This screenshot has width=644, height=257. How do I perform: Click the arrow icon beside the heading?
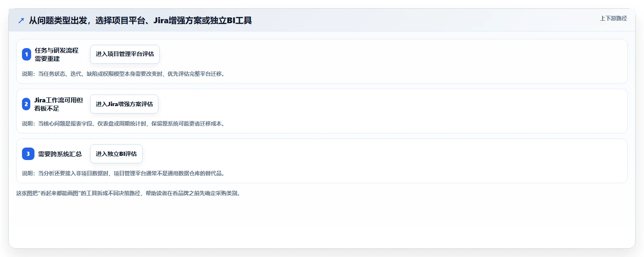[21, 20]
